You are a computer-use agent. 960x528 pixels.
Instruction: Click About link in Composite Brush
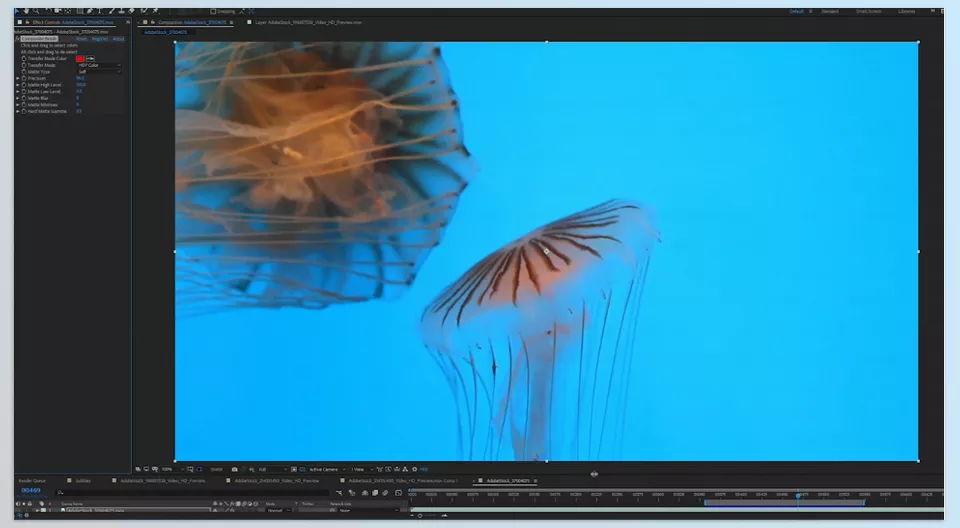(118, 39)
